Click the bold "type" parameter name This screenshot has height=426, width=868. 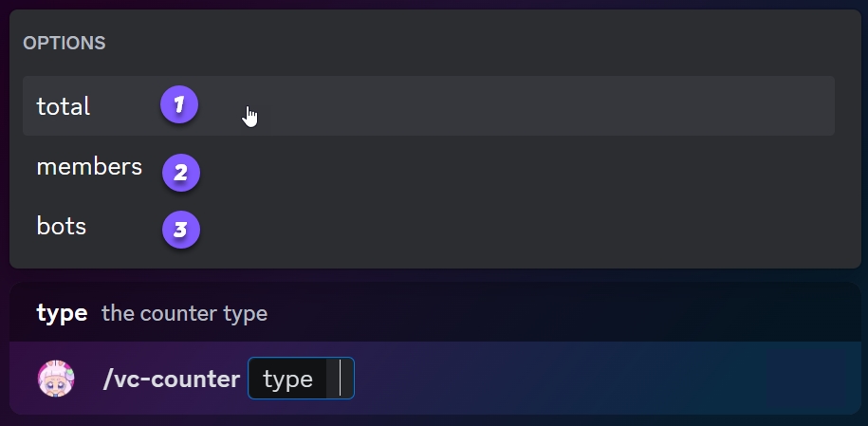(62, 313)
